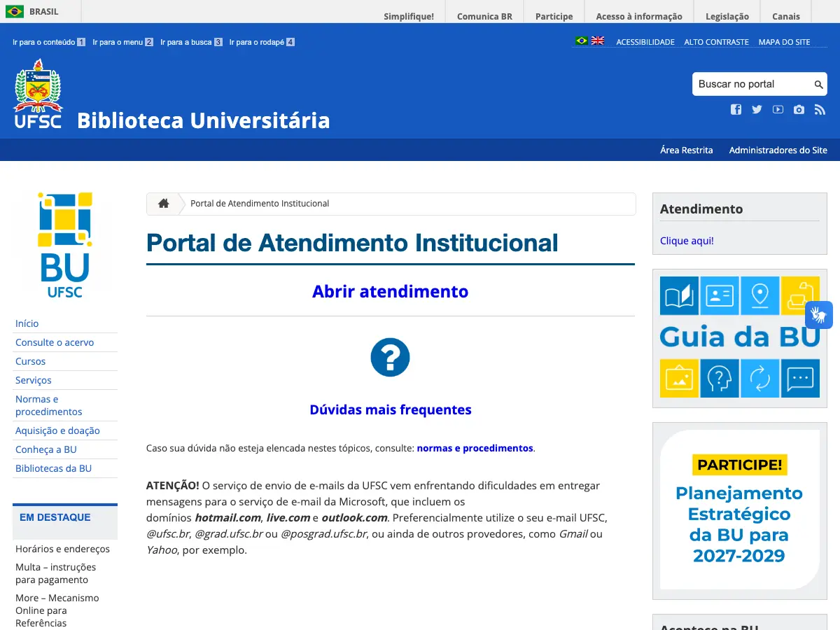This screenshot has height=630, width=840.
Task: Click the Atendimento box heading
Action: [701, 209]
